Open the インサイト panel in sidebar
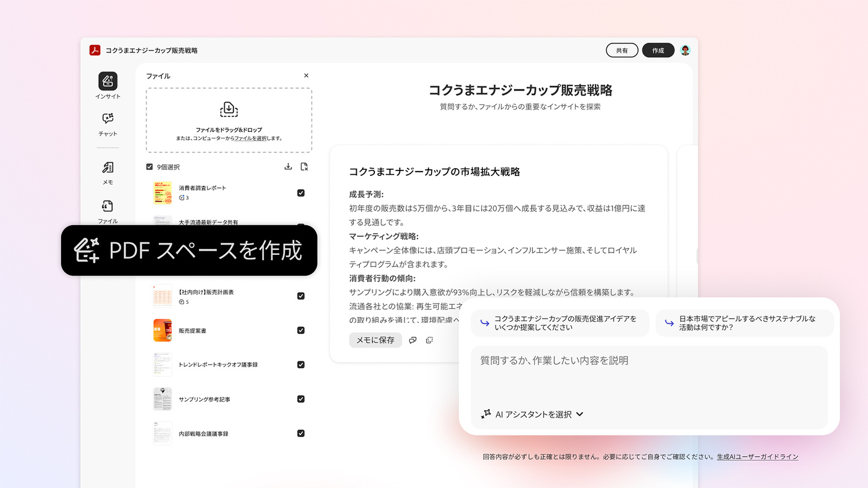The image size is (868, 488). [108, 81]
